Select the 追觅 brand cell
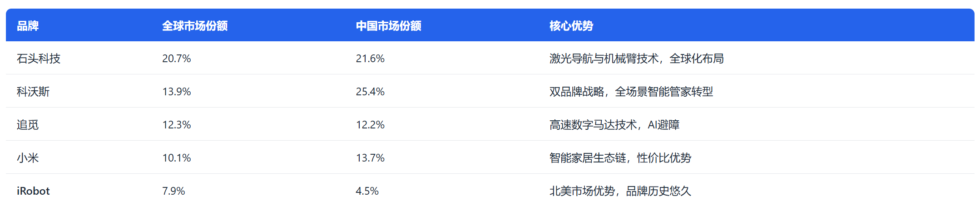This screenshot has height=221, width=980. pyautogui.click(x=28, y=125)
